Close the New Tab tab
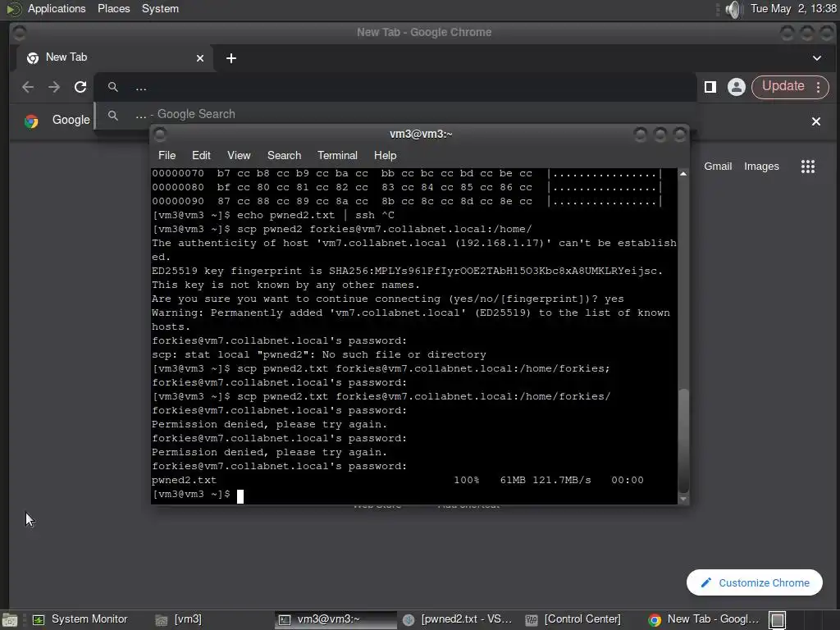 click(200, 58)
